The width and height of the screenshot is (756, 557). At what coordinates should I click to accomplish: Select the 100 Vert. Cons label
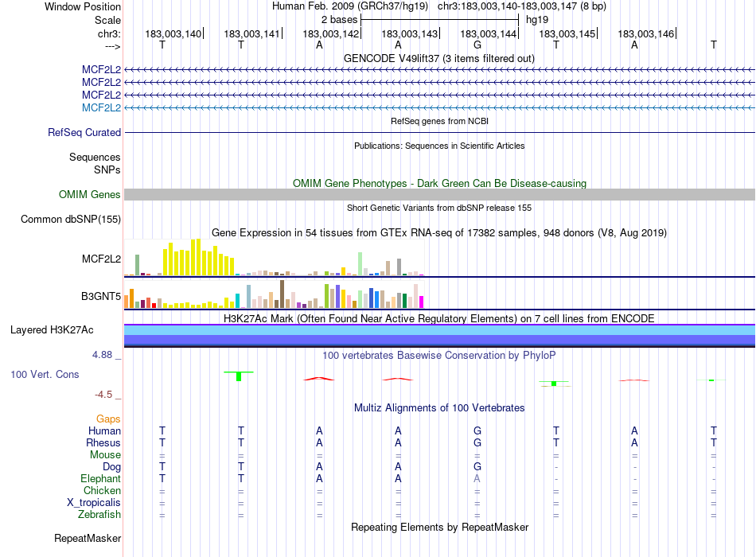tap(45, 374)
